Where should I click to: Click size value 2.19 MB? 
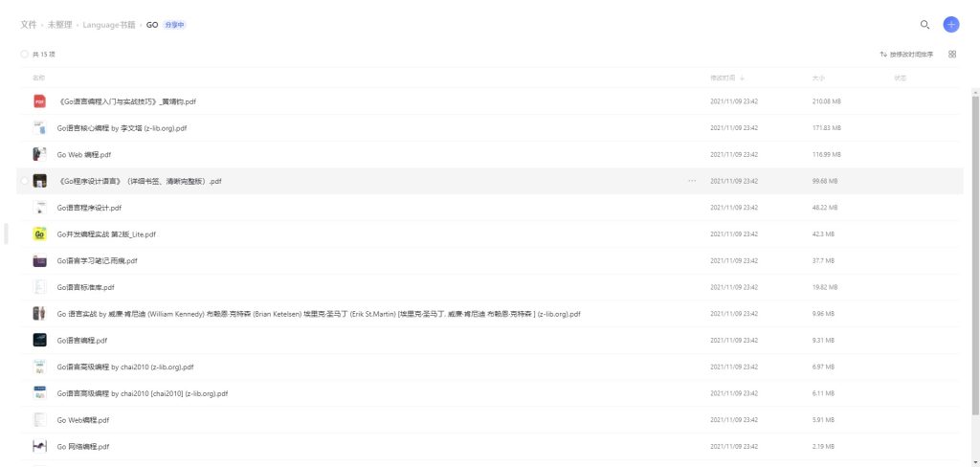click(823, 446)
